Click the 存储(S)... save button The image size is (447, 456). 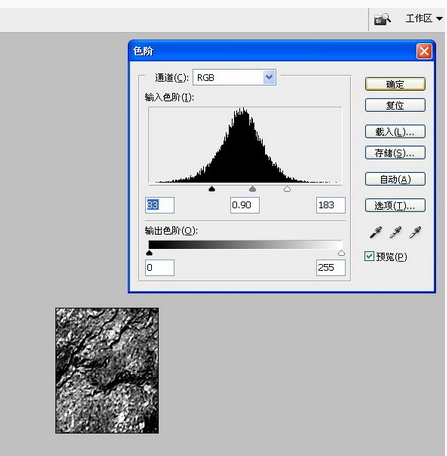[x=395, y=153]
